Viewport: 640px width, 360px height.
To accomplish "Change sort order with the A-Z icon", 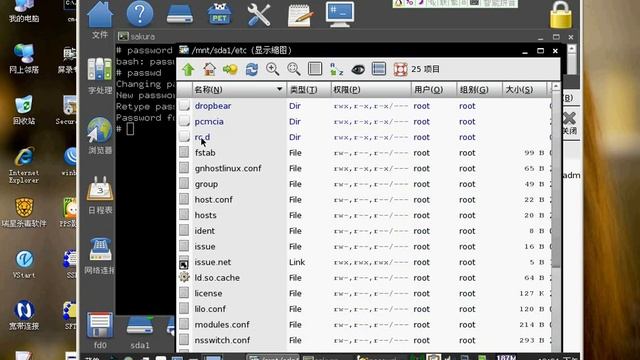I will tap(336, 69).
